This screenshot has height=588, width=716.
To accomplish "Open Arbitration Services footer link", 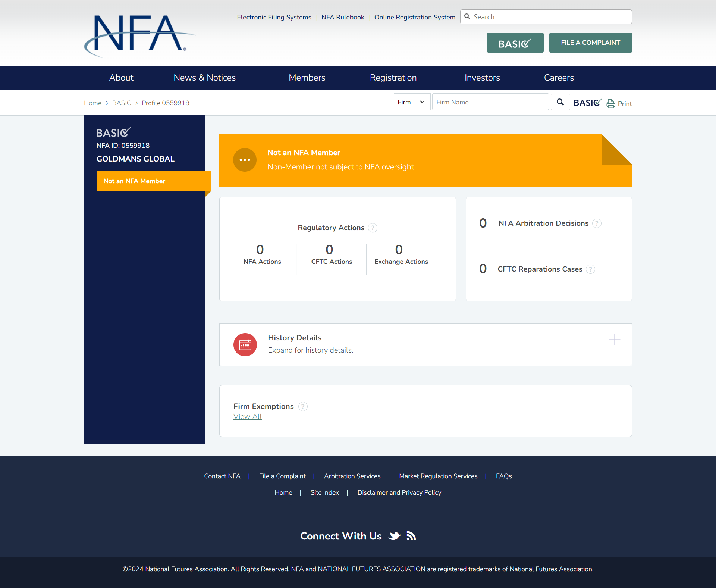I will pyautogui.click(x=352, y=476).
